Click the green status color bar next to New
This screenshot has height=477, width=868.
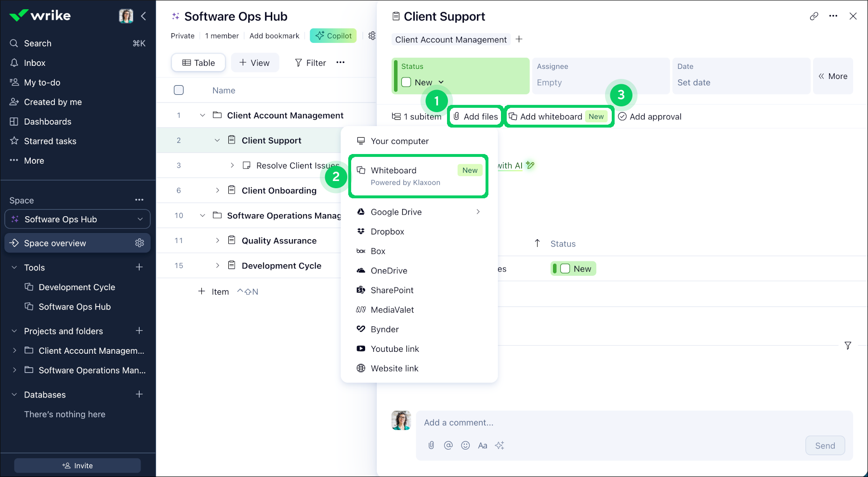point(555,269)
